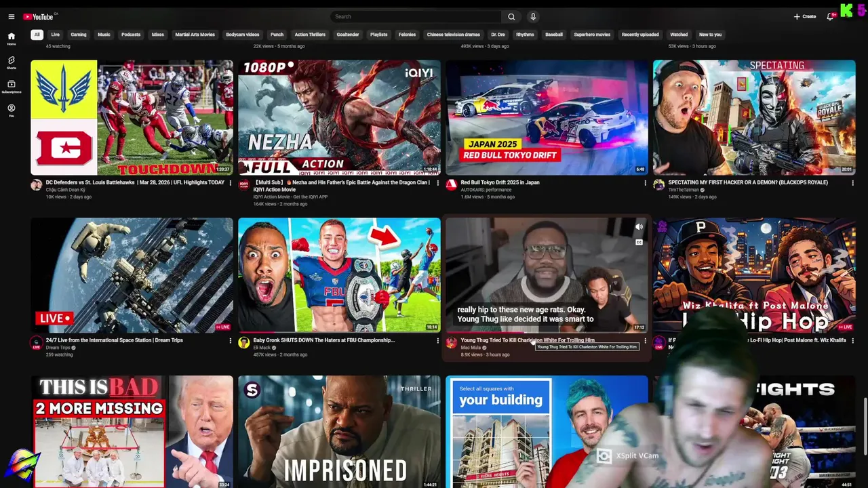Select the Live filter chip
The height and width of the screenshot is (488, 868).
(55, 35)
